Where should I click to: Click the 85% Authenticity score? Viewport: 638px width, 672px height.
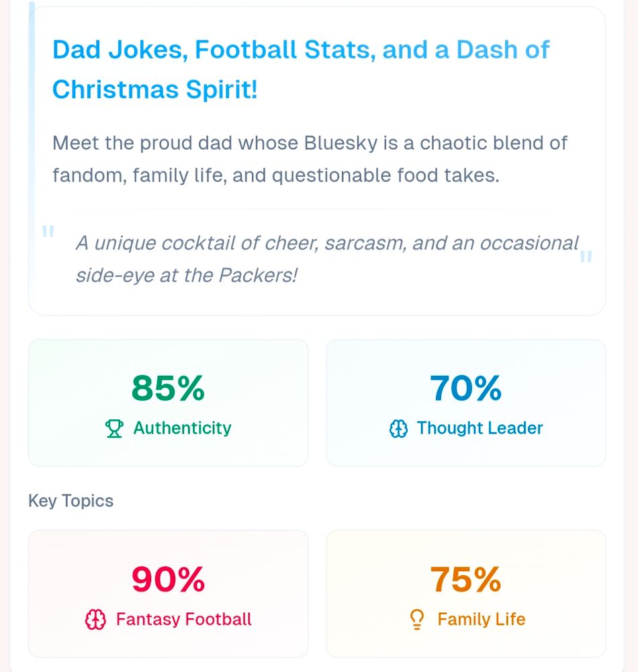[168, 388]
